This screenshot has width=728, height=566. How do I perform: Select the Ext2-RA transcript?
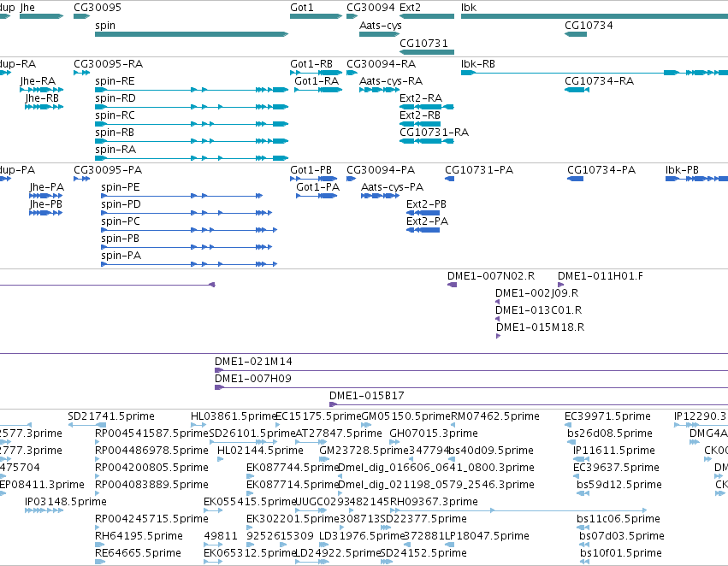(427, 107)
